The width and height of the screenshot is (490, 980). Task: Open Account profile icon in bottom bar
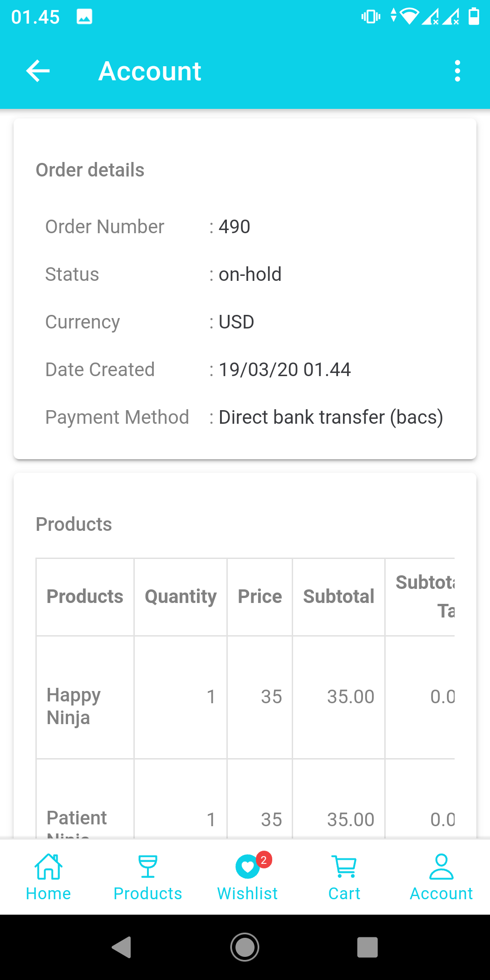441,867
